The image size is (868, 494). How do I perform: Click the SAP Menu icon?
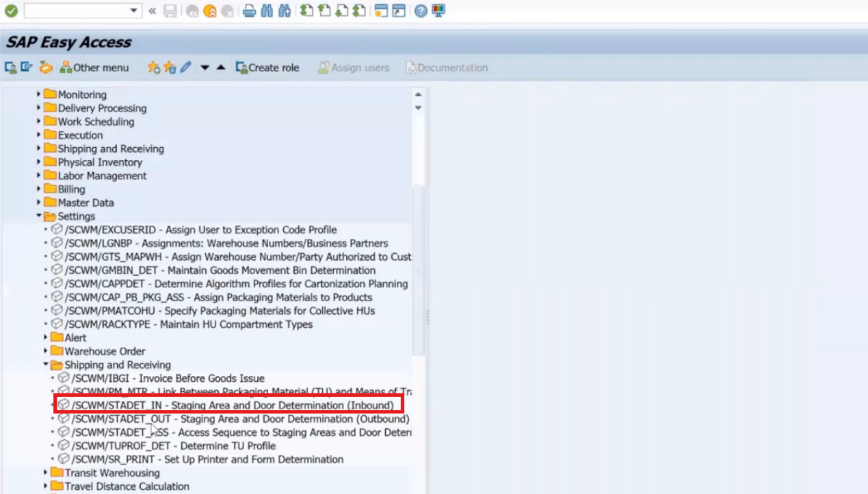click(x=27, y=67)
